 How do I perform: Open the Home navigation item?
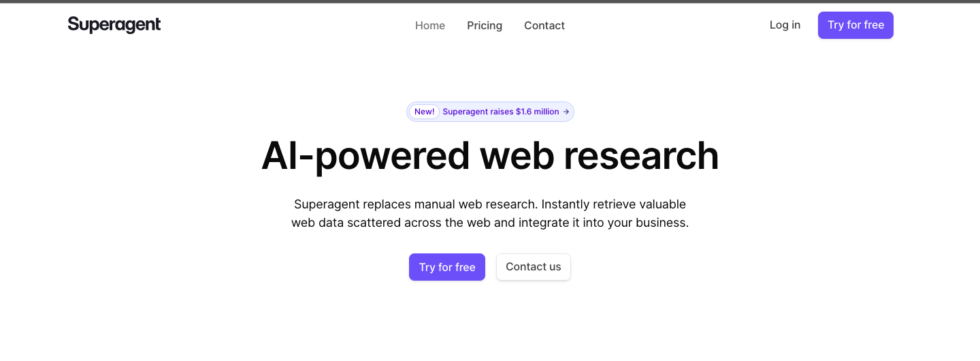click(x=430, y=26)
